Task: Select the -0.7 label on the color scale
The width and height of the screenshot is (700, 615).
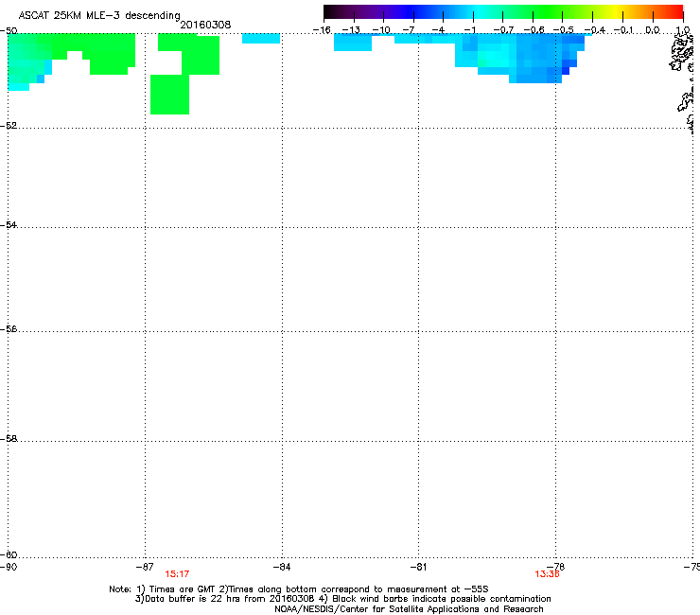Action: coord(503,30)
